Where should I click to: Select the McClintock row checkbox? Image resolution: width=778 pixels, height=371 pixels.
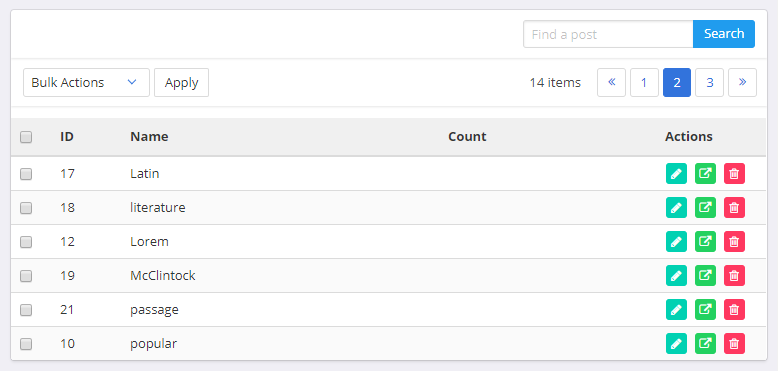coord(26,276)
